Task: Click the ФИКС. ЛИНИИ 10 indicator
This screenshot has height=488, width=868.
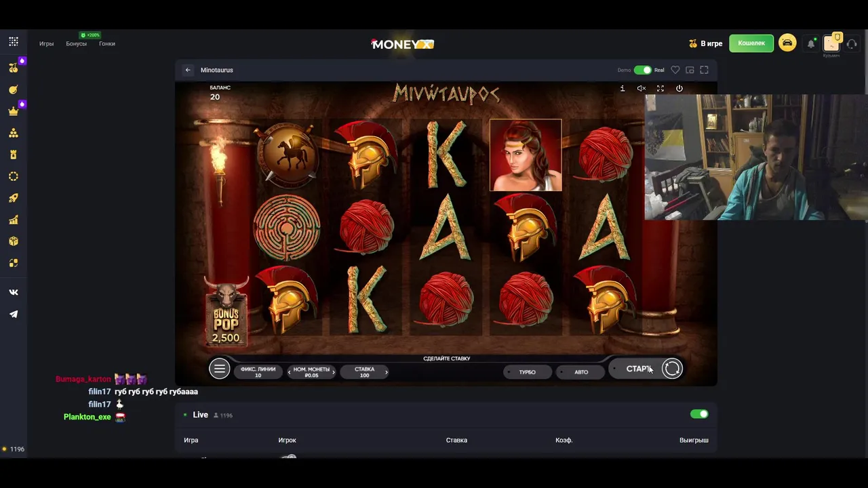Action: 258,372
